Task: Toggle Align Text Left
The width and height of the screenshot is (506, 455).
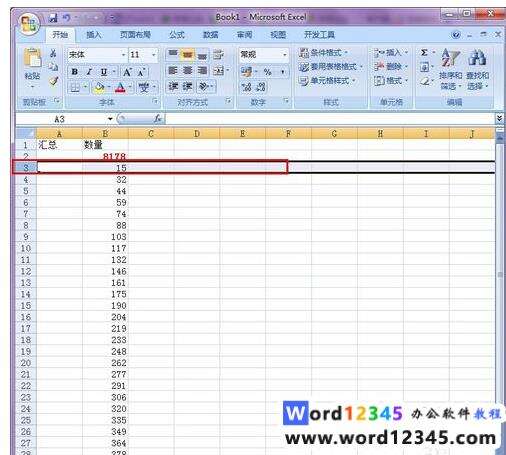Action: coord(172,70)
